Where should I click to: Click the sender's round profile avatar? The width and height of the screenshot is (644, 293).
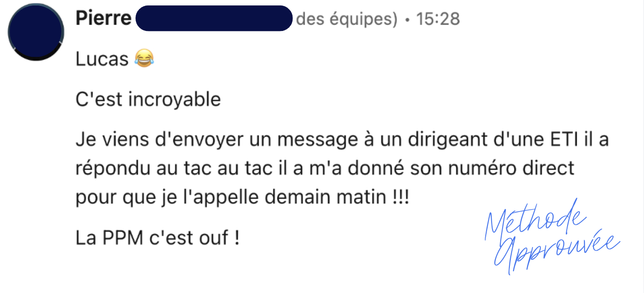36,32
